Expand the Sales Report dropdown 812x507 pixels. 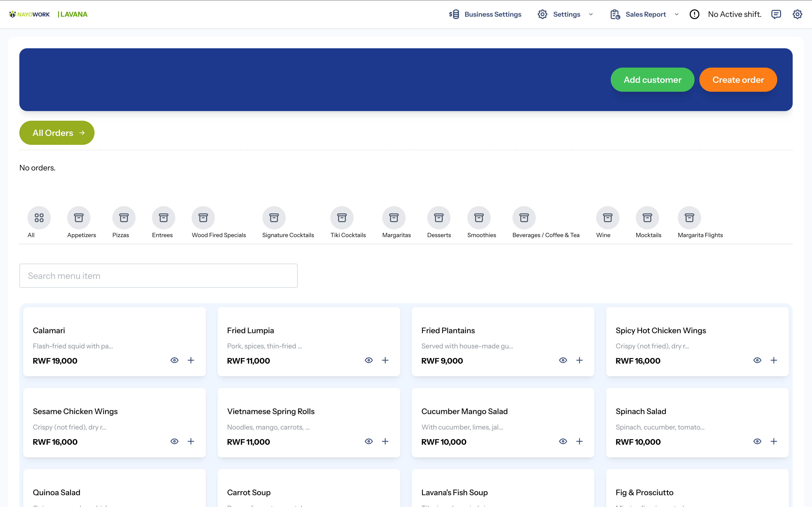(677, 14)
